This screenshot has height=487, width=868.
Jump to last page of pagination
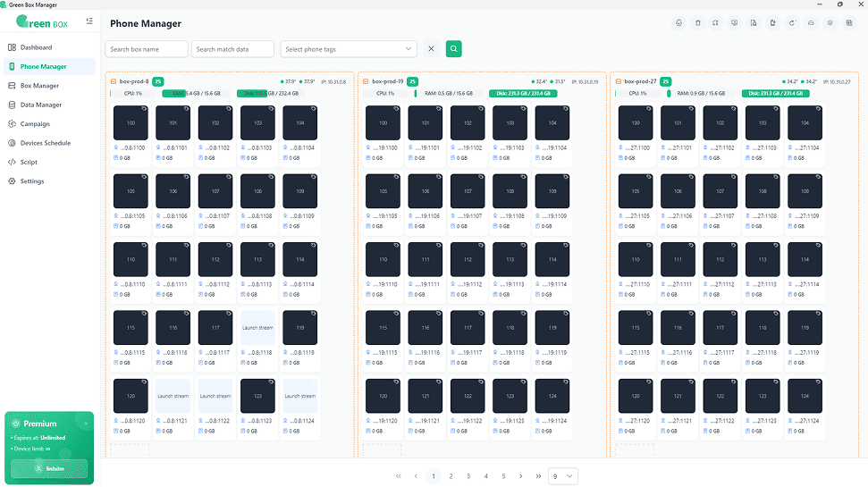tap(538, 476)
